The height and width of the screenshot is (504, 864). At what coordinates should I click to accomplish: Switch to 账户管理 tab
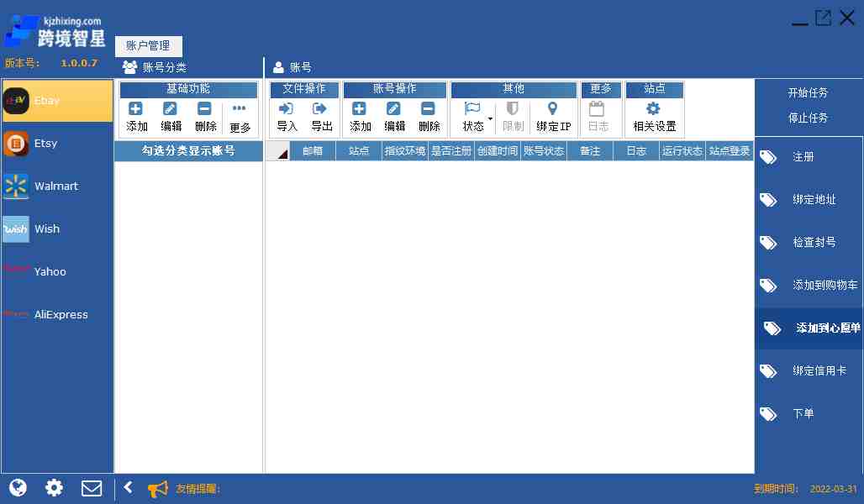[148, 45]
